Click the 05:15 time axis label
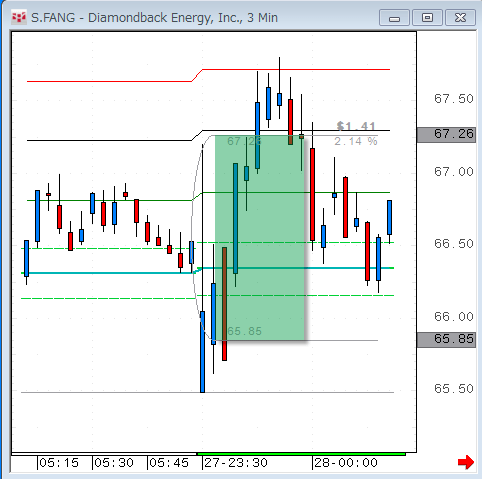482x479 pixels. tap(59, 463)
